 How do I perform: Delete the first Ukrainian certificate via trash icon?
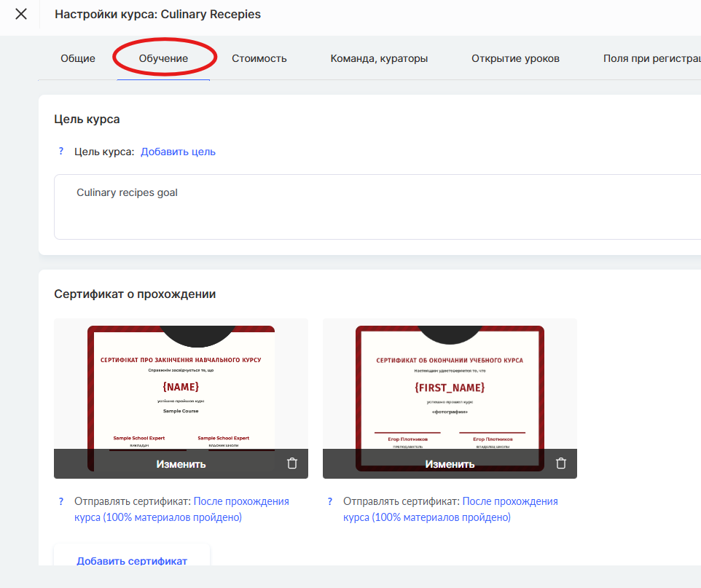(292, 463)
